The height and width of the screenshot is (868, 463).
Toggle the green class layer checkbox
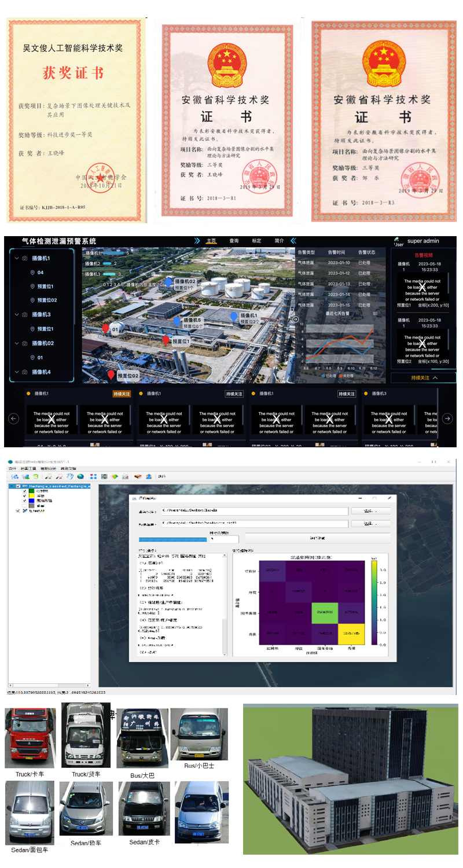pos(24,491)
